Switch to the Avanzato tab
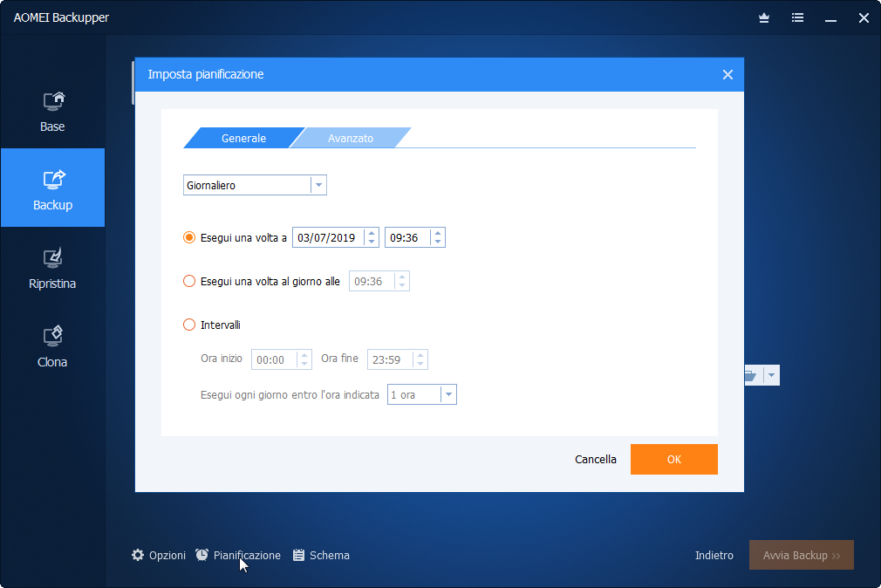881x588 pixels. [350, 138]
